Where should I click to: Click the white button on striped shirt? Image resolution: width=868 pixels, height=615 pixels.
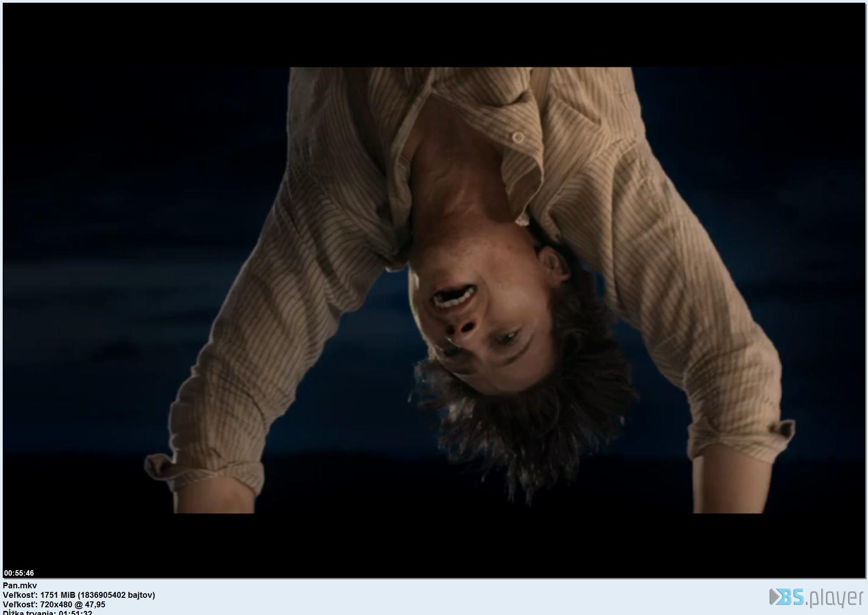click(x=518, y=137)
